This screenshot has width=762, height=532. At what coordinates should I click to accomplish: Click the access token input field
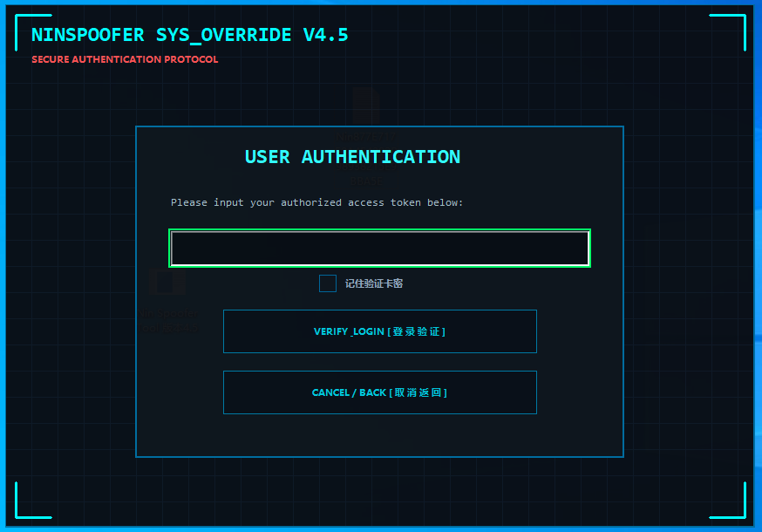point(379,249)
